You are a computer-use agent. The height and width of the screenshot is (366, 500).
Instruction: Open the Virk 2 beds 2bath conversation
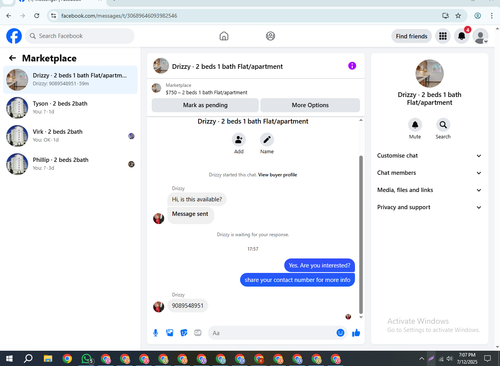pyautogui.click(x=70, y=136)
